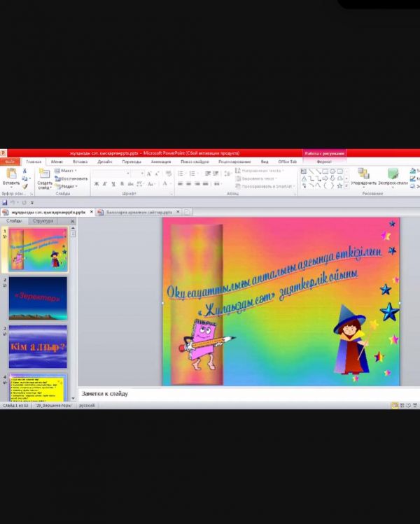The image size is (420, 524).
Task: Click the Save icon in quick access toolbar
Action: 6,202
